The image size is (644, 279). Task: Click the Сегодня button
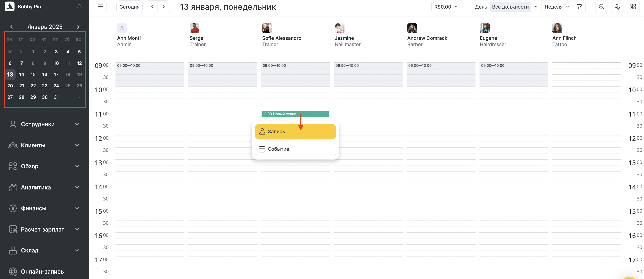click(x=129, y=7)
